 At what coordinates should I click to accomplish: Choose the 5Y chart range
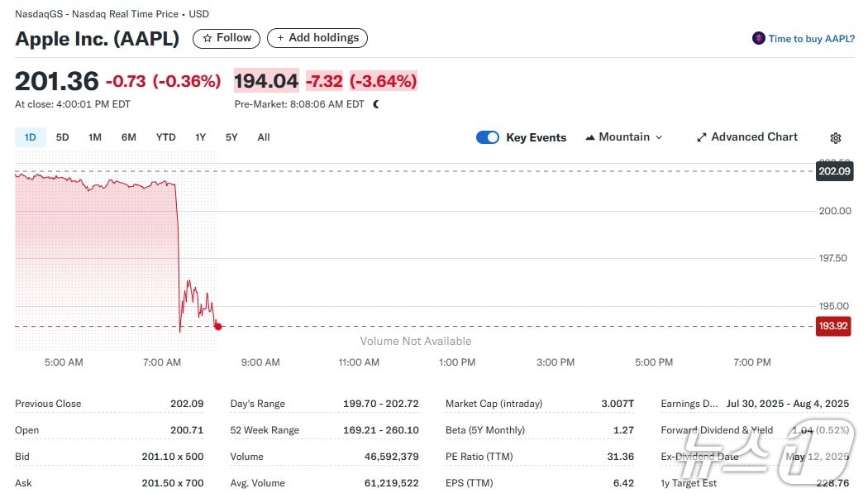click(231, 137)
